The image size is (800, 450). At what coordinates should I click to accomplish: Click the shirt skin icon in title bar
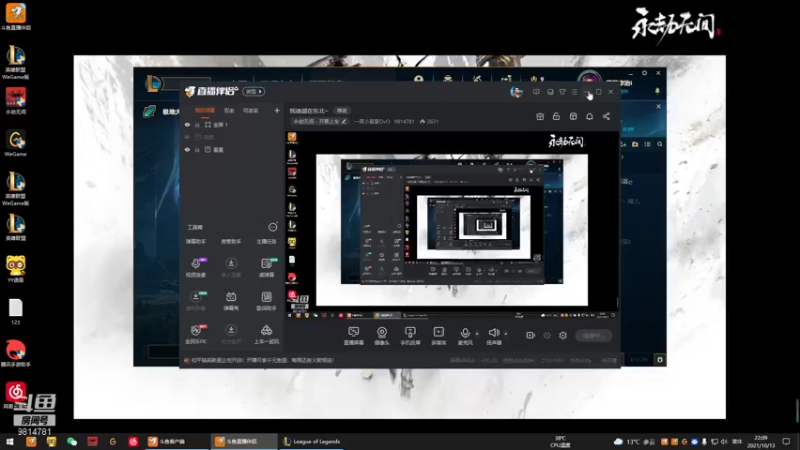[562, 92]
